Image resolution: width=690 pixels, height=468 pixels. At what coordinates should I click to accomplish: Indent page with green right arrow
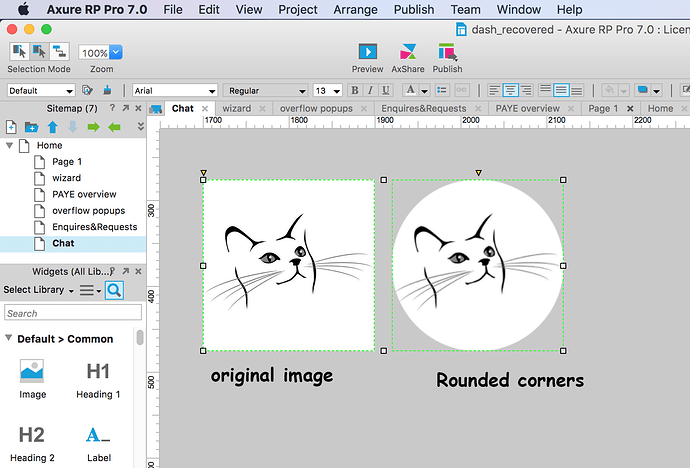93,127
